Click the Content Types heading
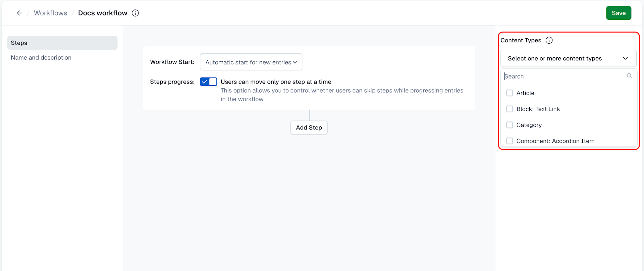Screen dimensions: 644x271 click(521, 40)
